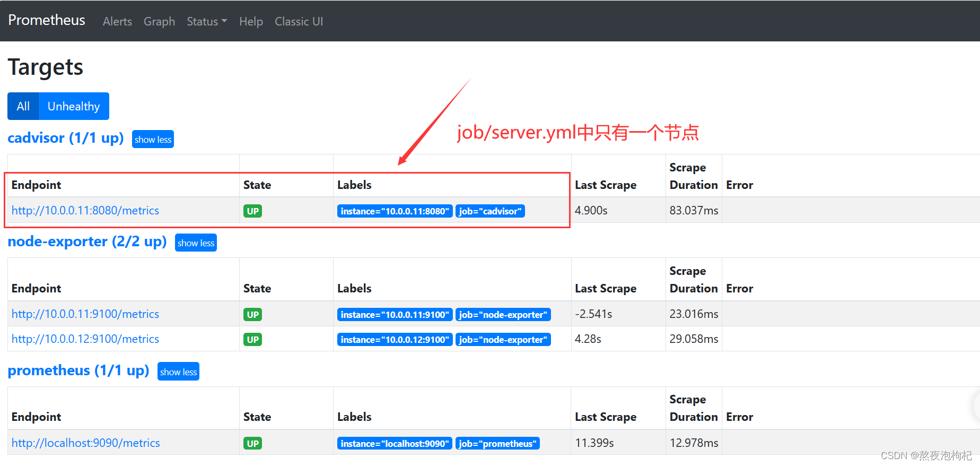Expand the Status dropdown menu
Screen dimensions: 980x466
[207, 21]
